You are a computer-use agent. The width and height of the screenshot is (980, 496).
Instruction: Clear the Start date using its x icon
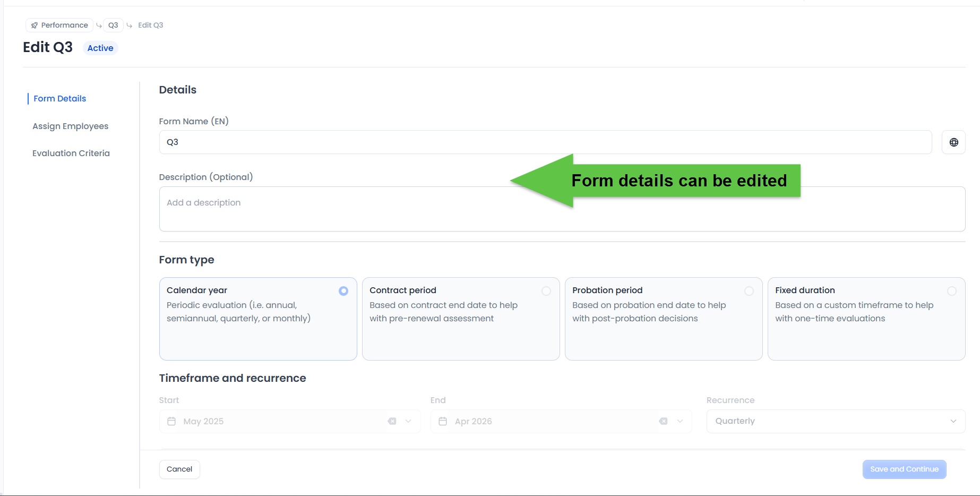392,421
